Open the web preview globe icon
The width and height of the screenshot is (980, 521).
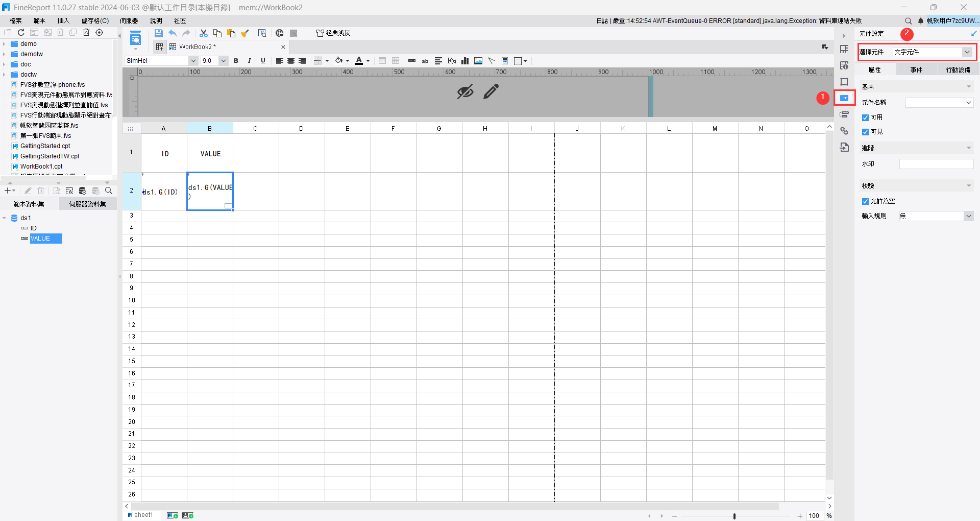279,33
